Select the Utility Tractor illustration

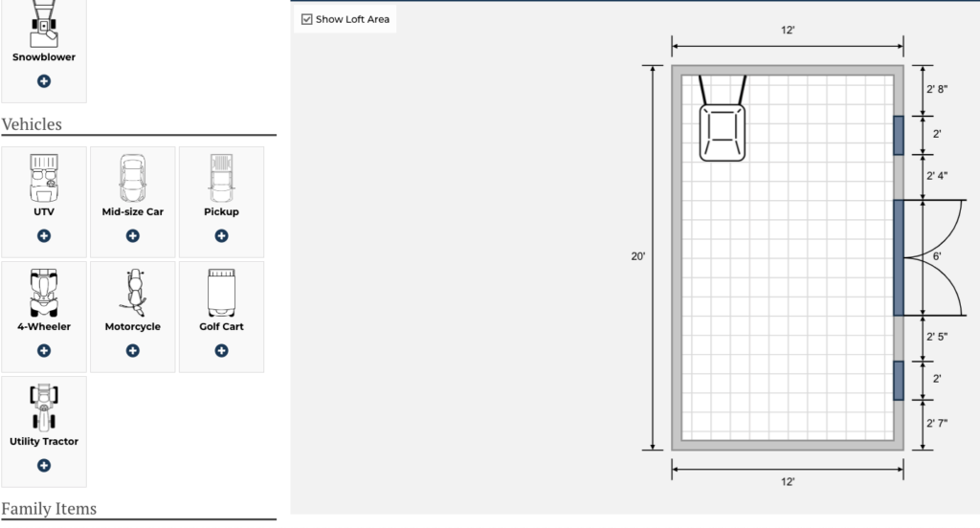(44, 408)
